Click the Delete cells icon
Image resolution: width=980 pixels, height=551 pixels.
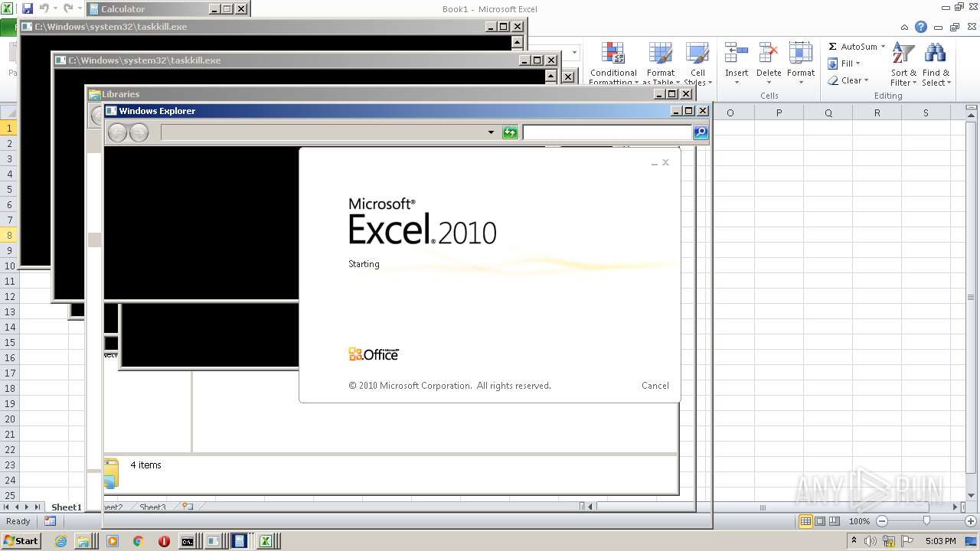click(769, 54)
